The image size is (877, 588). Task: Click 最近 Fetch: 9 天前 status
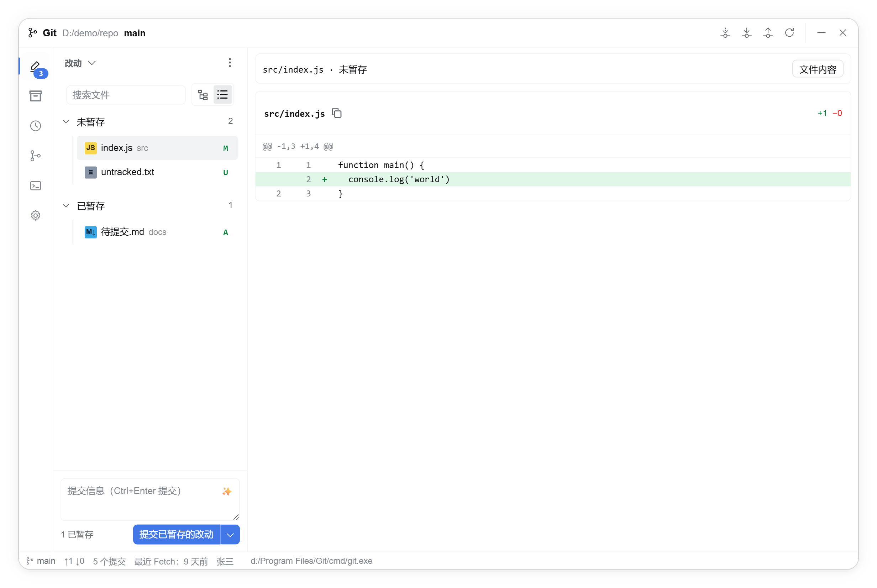point(171,561)
